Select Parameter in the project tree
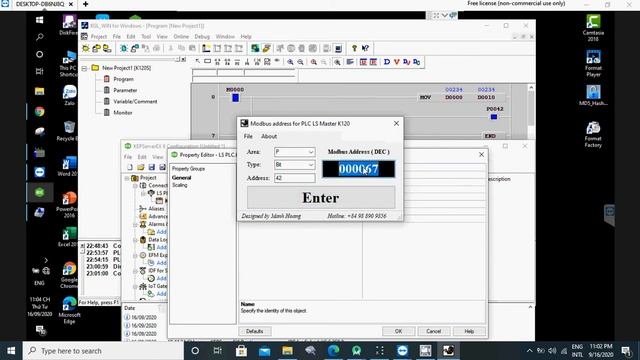Screen dimensions: 640x360 125,90
